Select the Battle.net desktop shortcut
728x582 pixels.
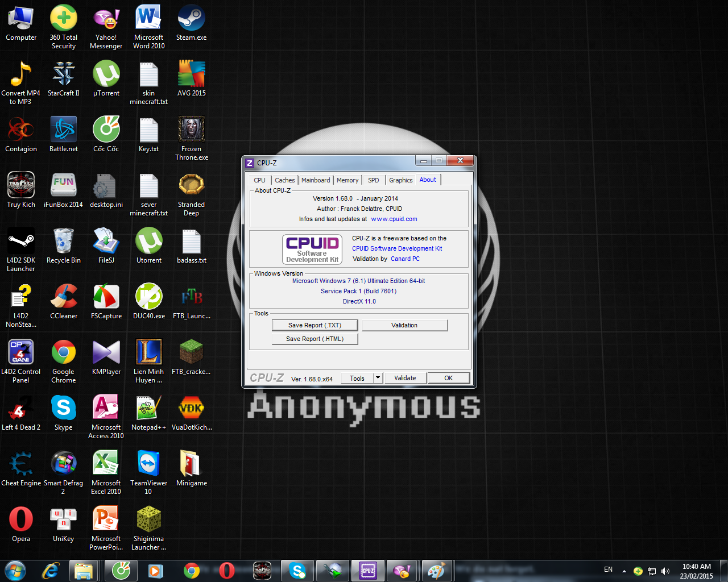click(x=64, y=135)
